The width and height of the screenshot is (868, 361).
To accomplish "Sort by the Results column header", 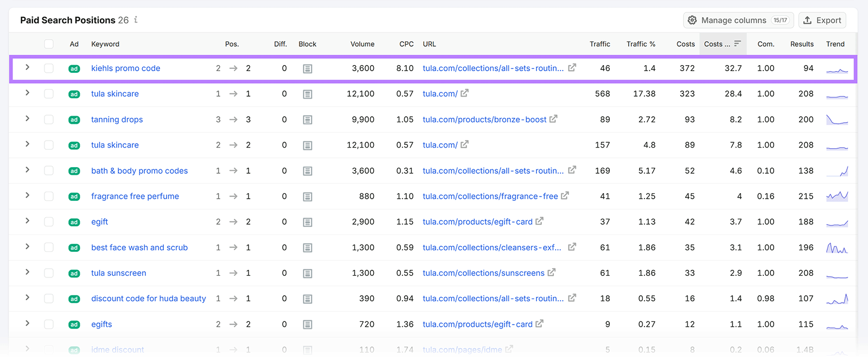I will pos(802,44).
